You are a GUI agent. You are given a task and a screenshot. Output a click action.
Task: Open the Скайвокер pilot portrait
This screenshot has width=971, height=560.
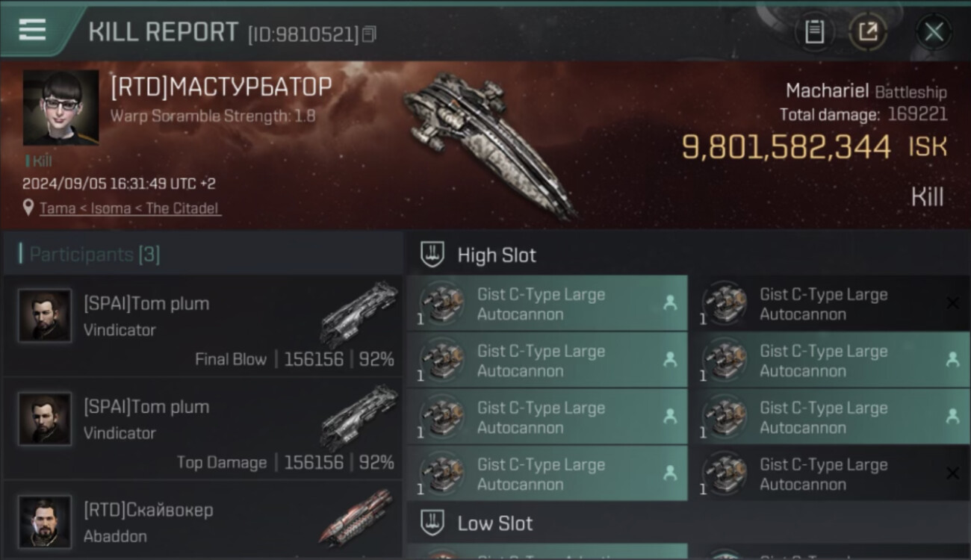(x=45, y=522)
